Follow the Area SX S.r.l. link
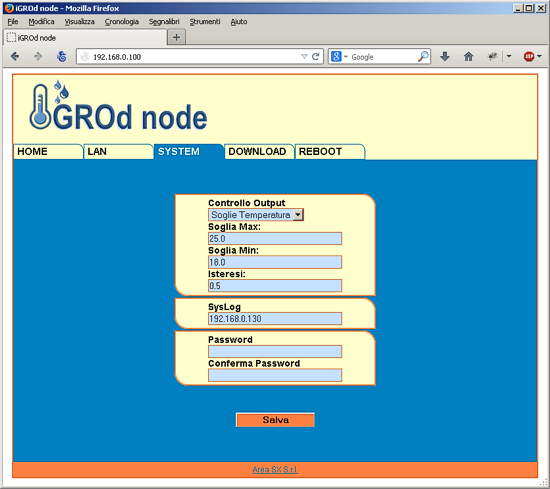 (275, 470)
